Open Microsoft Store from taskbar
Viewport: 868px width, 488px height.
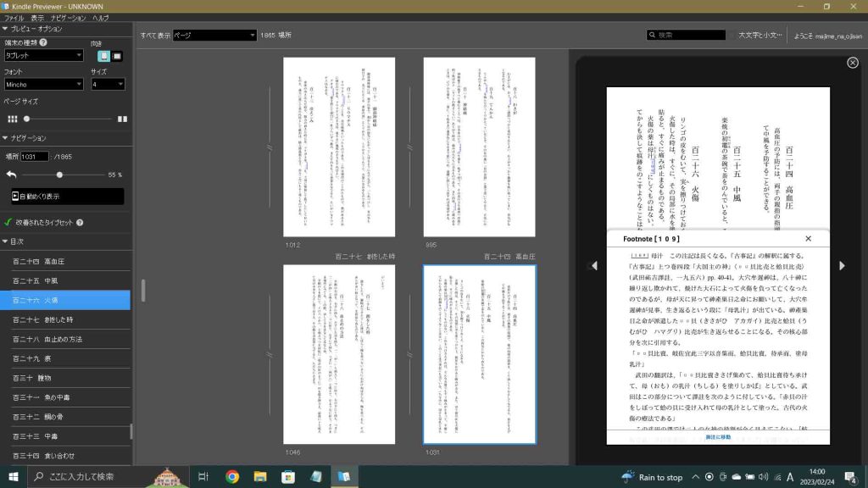tap(288, 476)
